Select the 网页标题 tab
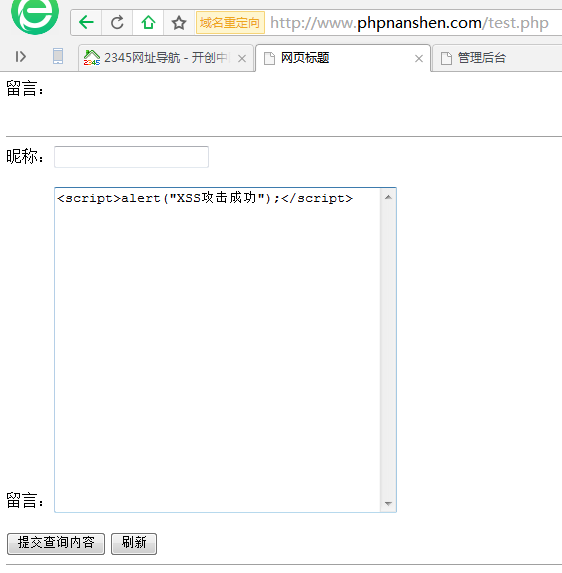Image resolution: width=562 pixels, height=573 pixels. (336, 58)
